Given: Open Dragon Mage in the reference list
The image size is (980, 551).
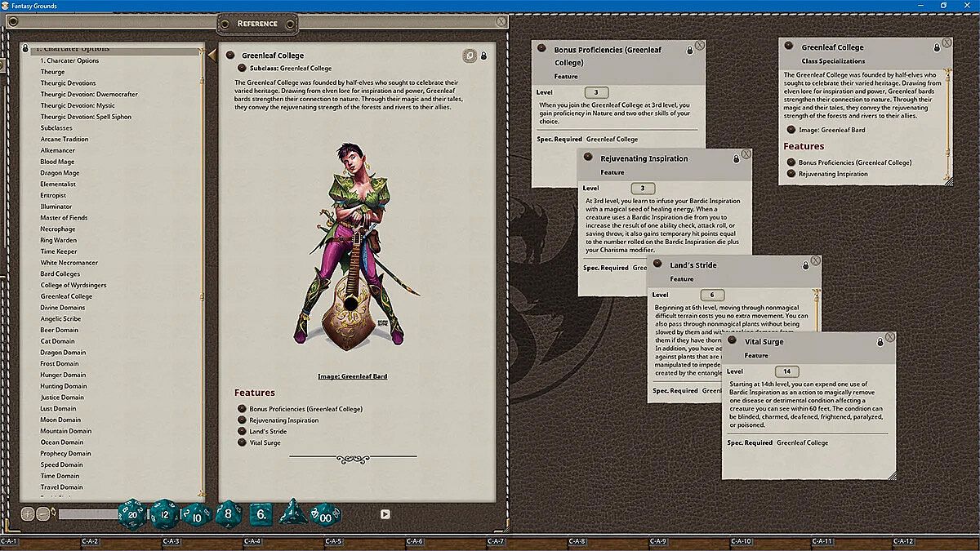Looking at the screenshot, I should point(60,173).
